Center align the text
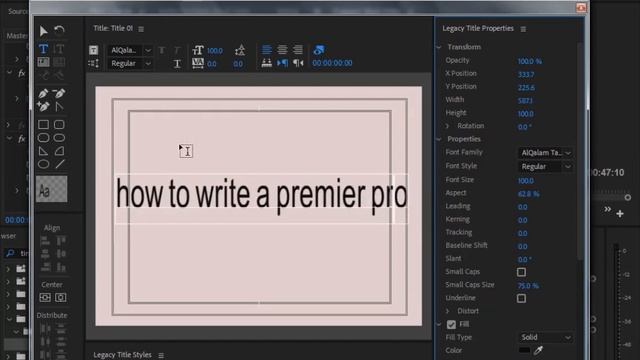Screen dimensions: 640x360 282,50
